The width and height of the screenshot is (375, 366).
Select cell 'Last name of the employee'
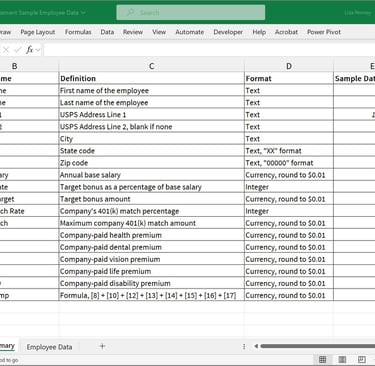pos(152,102)
